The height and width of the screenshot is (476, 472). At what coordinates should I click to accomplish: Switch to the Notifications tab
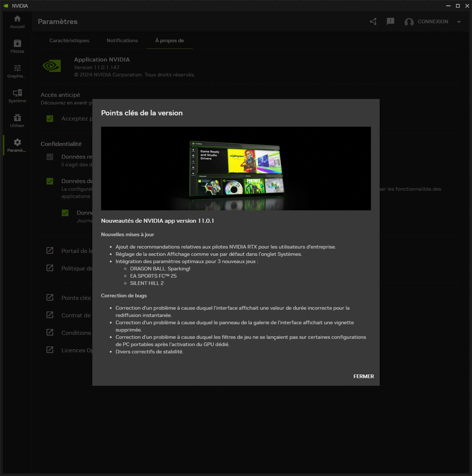tap(122, 40)
